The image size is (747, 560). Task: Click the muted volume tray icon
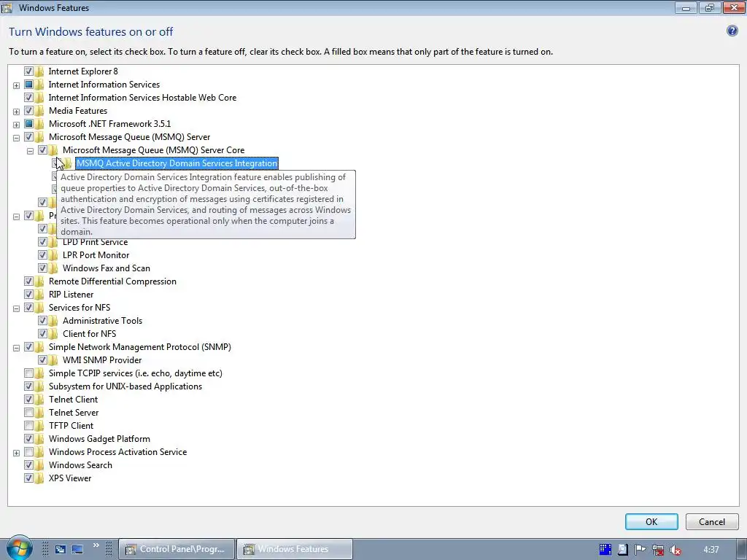tap(675, 550)
